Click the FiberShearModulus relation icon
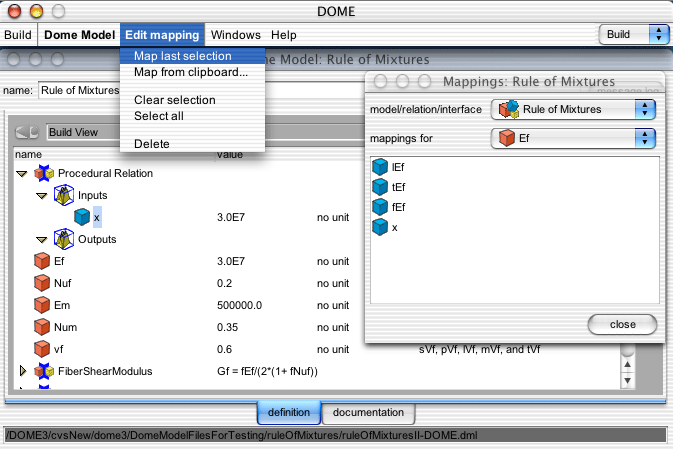This screenshot has height=449, width=673. click(44, 371)
